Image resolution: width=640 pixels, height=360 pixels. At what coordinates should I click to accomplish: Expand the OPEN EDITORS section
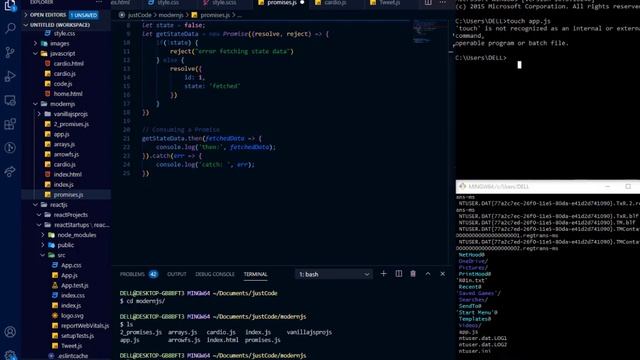tap(47, 15)
